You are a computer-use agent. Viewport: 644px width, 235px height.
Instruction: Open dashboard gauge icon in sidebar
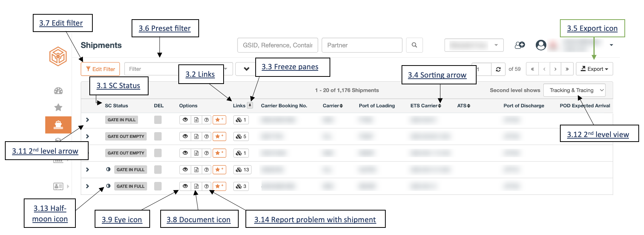pos(58,91)
